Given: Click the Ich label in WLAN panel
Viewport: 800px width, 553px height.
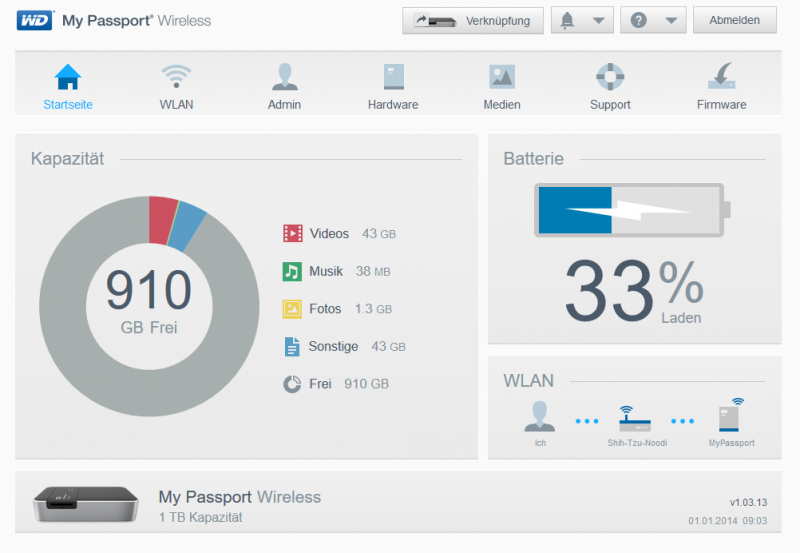Looking at the screenshot, I should (540, 443).
